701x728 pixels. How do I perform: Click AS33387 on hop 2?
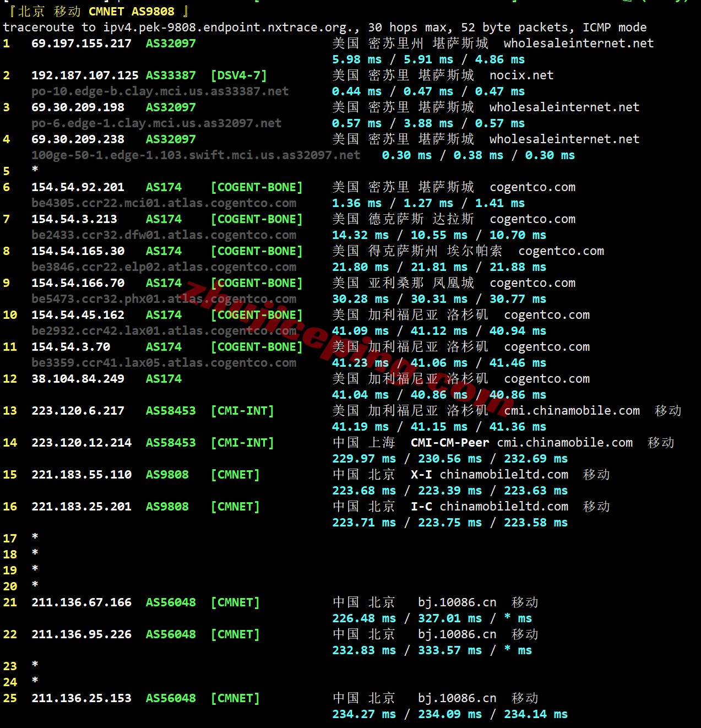[171, 75]
